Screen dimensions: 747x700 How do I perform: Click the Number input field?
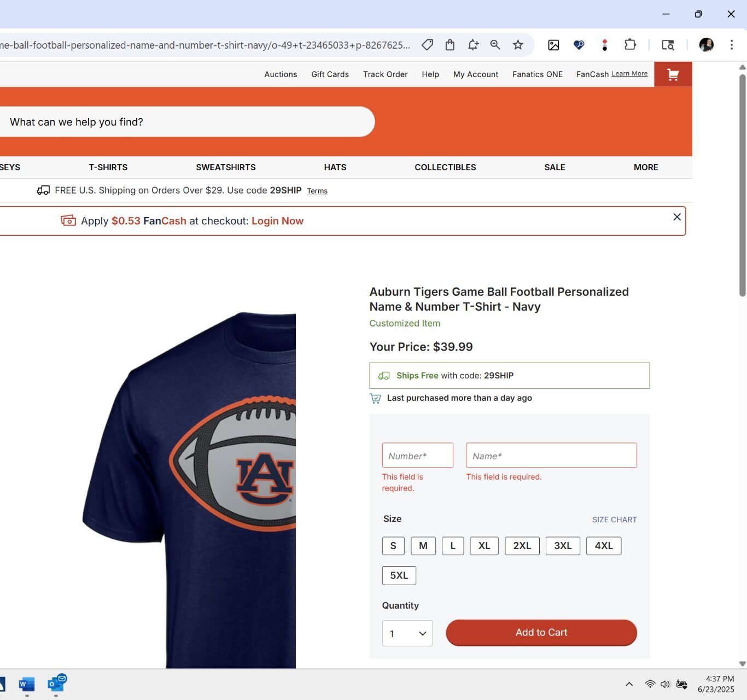click(418, 455)
